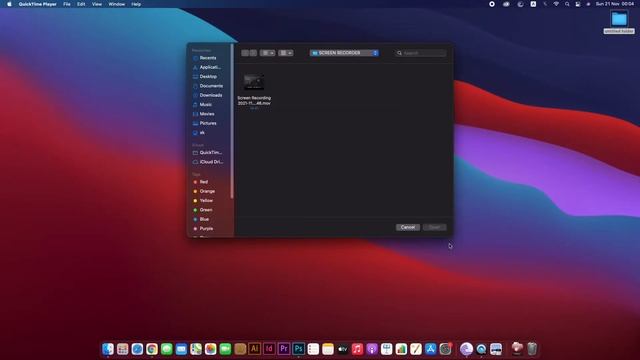Open the QuickTime Player menu
Image resolution: width=640 pixels, height=360 pixels.
(38, 4)
